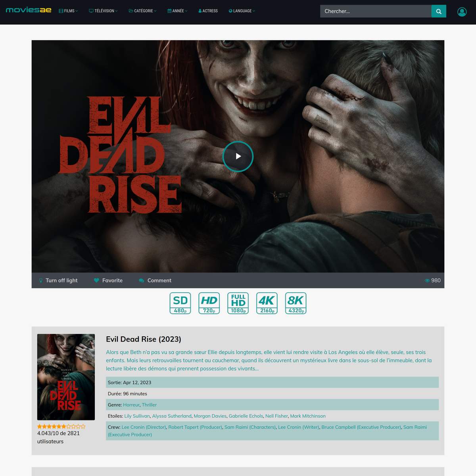The width and height of the screenshot is (476, 476).
Task: Select the HD 720p quality badge
Action: pyautogui.click(x=209, y=303)
